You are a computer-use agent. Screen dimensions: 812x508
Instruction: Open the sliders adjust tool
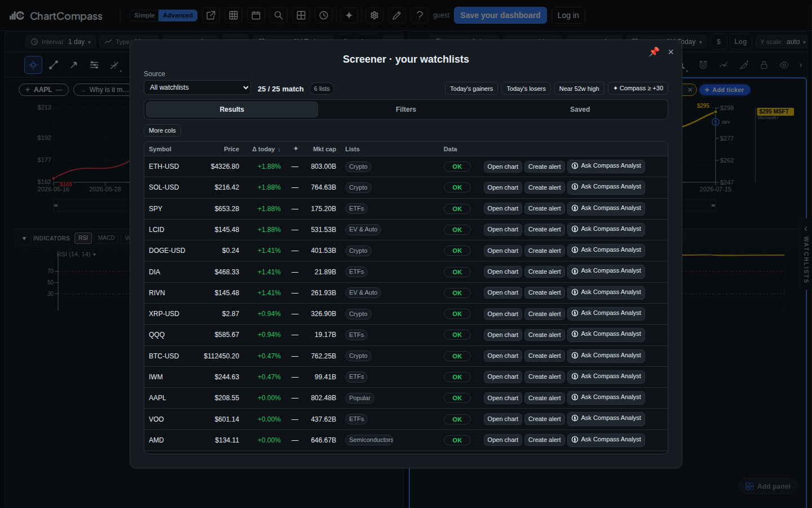tap(94, 65)
